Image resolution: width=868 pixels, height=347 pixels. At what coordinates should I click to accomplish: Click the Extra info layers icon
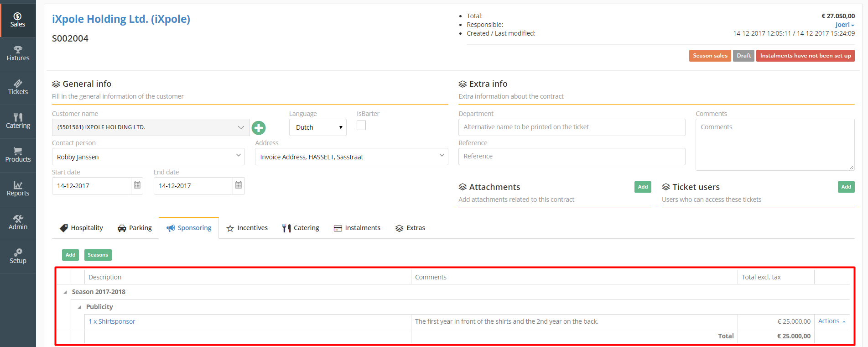[x=463, y=84]
